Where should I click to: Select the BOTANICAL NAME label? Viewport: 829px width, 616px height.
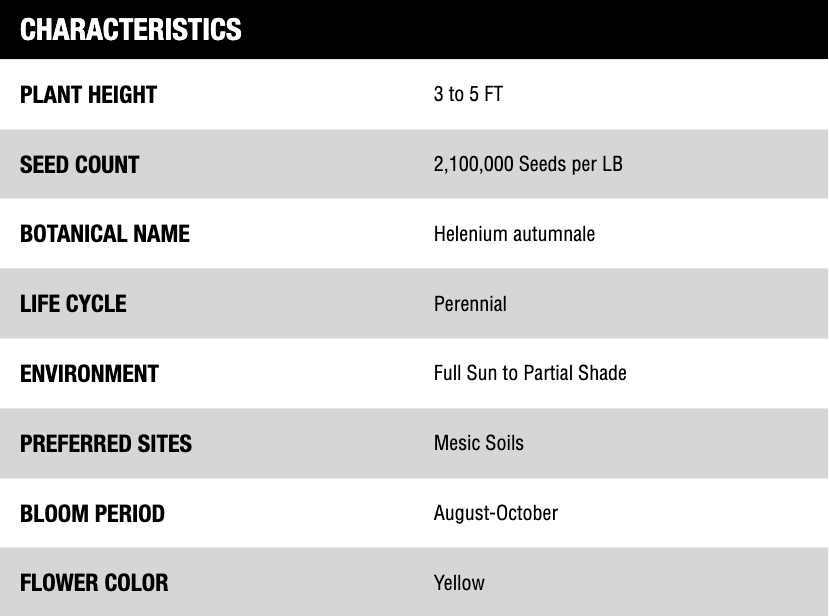point(105,234)
